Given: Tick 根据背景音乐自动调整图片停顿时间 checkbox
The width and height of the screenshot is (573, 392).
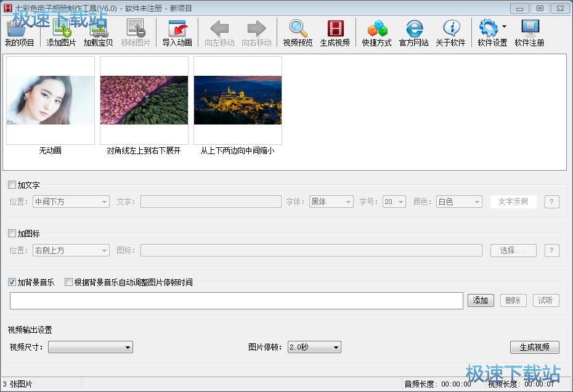Looking at the screenshot, I should coord(68,282).
